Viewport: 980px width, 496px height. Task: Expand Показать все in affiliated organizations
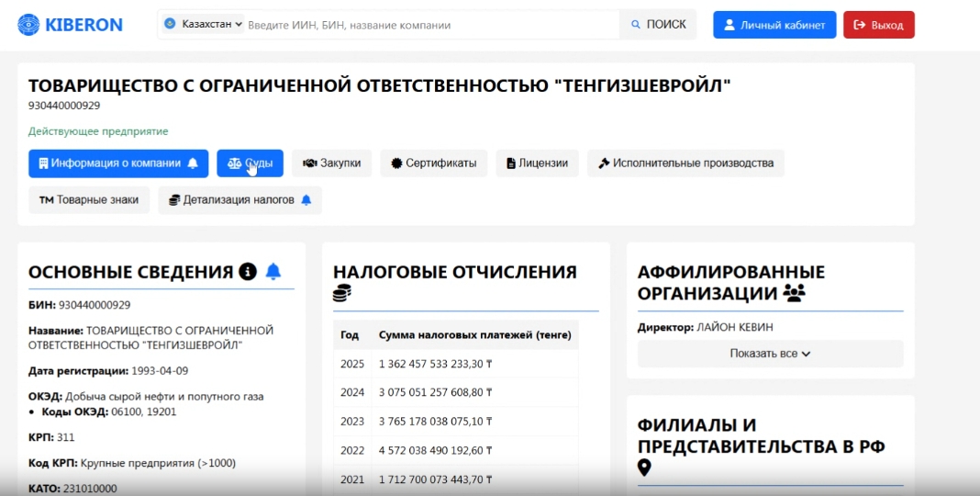[770, 354]
